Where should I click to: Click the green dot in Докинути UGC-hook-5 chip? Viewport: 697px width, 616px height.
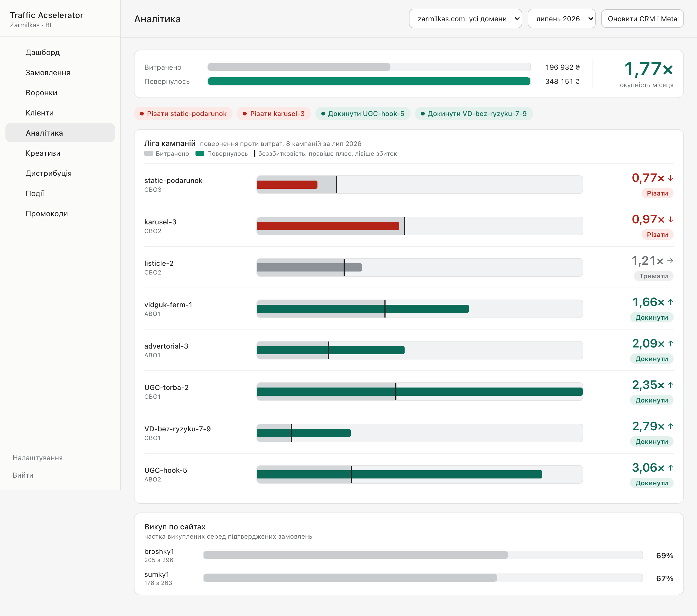[323, 114]
